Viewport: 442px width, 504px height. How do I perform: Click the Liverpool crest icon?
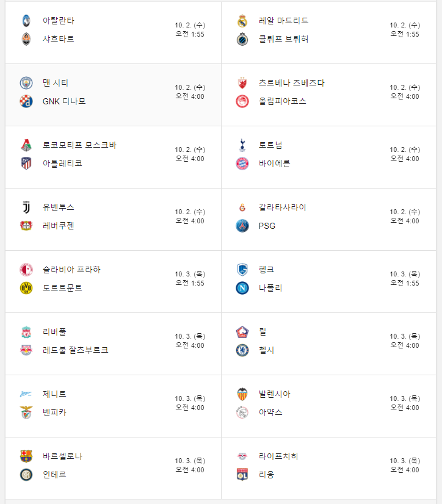click(26, 332)
